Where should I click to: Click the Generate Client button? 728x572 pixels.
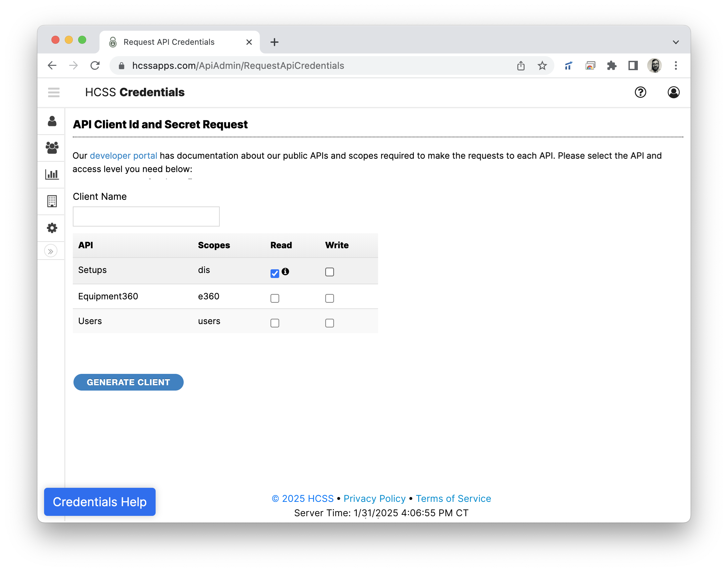pos(128,382)
